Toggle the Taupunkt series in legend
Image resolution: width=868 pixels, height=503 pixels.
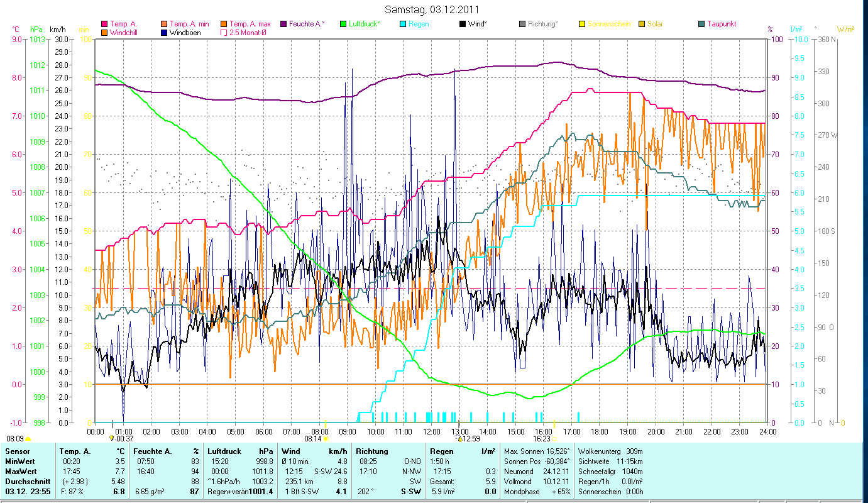coord(701,24)
